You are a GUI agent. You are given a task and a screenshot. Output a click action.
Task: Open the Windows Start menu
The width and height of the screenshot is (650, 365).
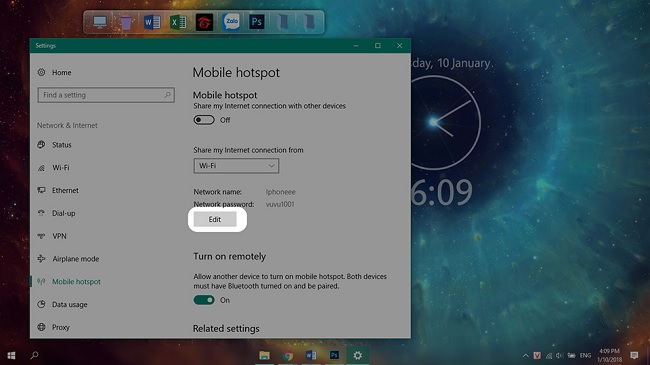pyautogui.click(x=11, y=355)
